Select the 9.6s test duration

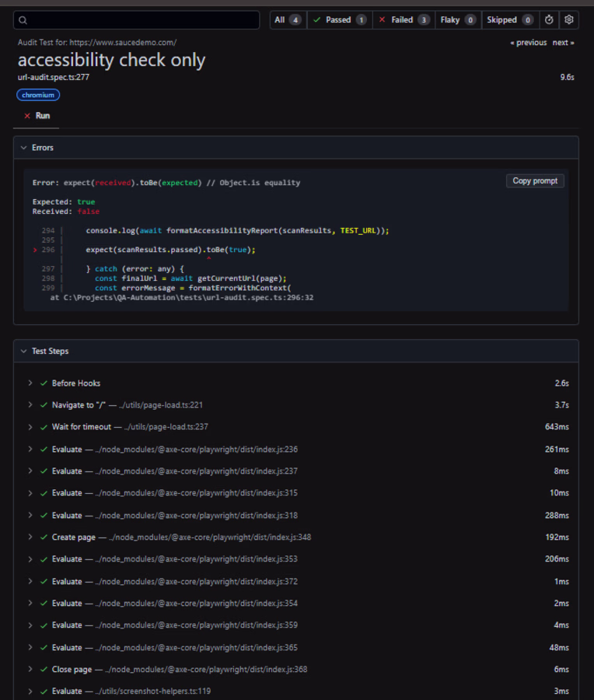click(568, 77)
